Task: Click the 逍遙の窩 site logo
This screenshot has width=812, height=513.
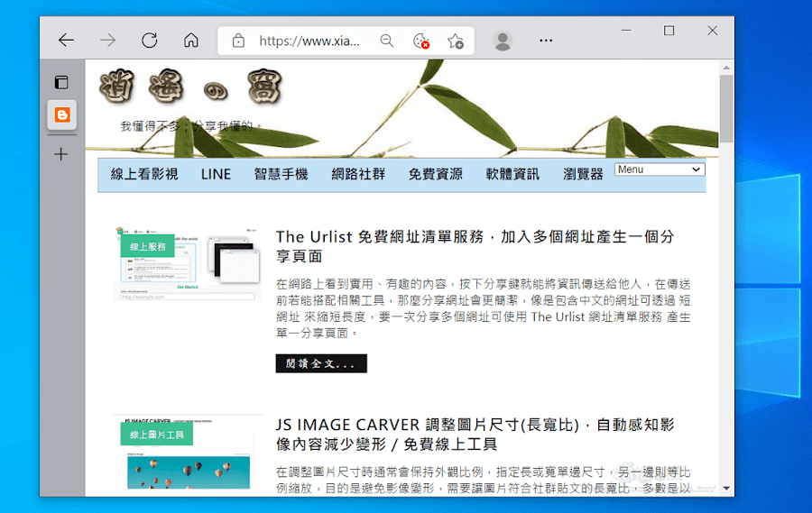Action: point(190,87)
